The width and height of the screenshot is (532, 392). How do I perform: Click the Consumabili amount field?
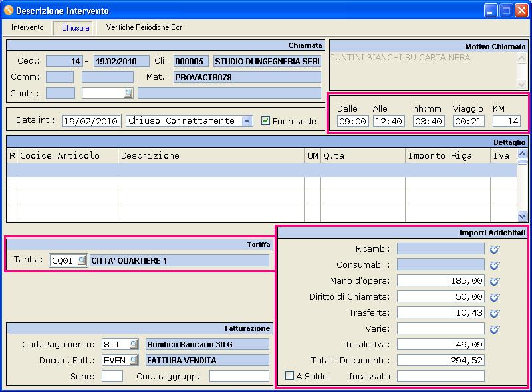click(x=441, y=264)
